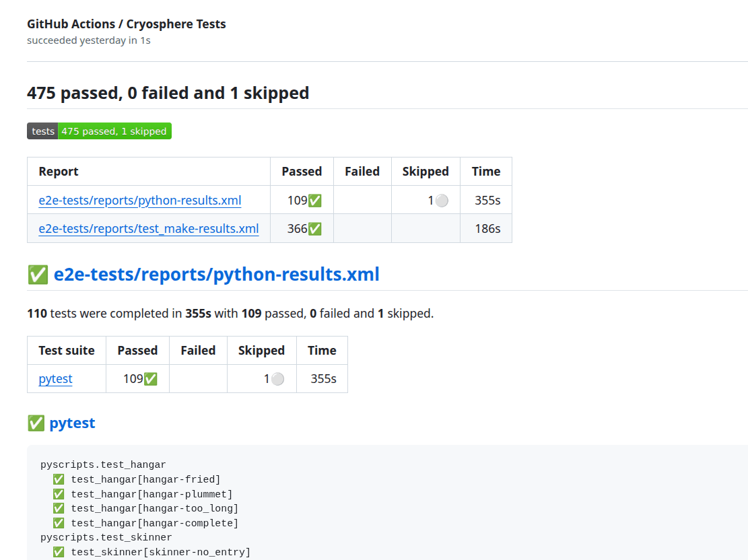Click the green check next to python-results.xml heading
This screenshot has height=560, width=748.
pos(37,275)
